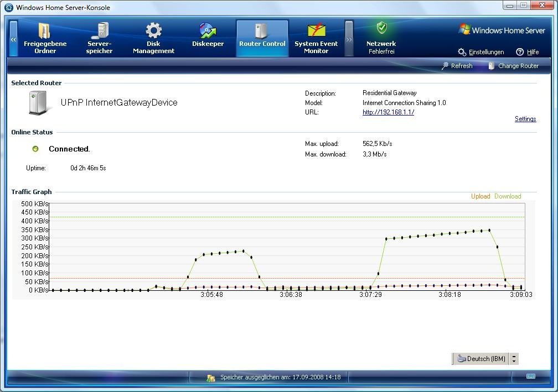The width and height of the screenshot is (558, 392).
Task: Click the 3:06:38 time label on graph
Action: click(x=291, y=295)
